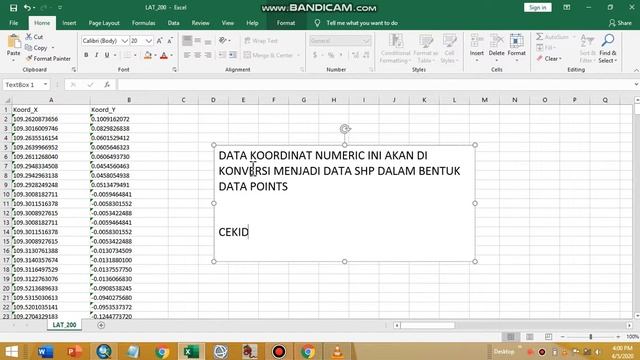Decrease font size with the small A icon
Screen dimensions: 640x360
pyautogui.click(x=170, y=41)
